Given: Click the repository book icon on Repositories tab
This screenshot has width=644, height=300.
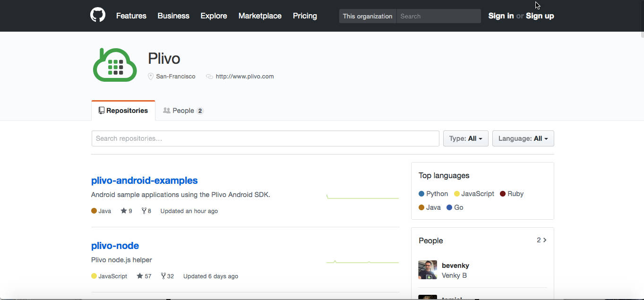Looking at the screenshot, I should click(x=101, y=110).
